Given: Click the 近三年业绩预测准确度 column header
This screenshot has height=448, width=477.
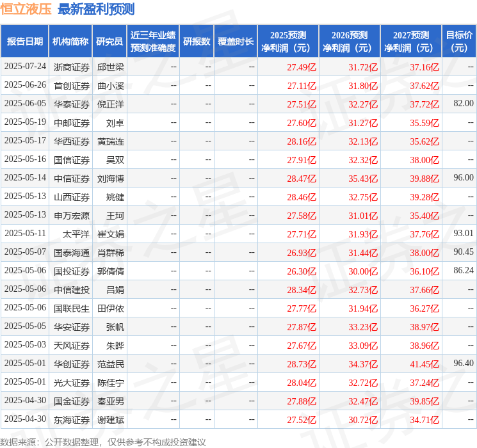Looking at the screenshot, I should pos(153,42).
